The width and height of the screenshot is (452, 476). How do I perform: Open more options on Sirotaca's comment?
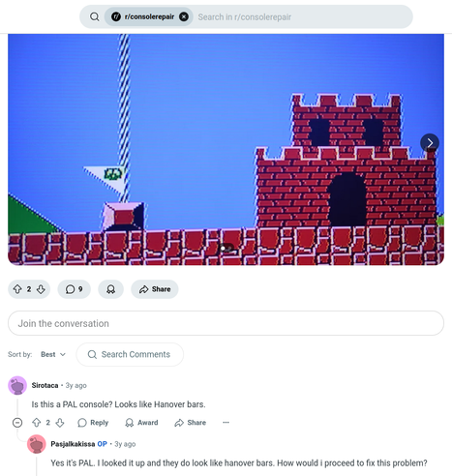226,423
